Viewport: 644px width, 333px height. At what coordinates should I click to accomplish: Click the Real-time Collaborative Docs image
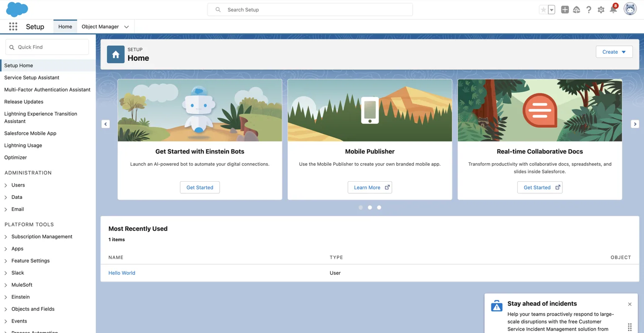click(x=540, y=110)
